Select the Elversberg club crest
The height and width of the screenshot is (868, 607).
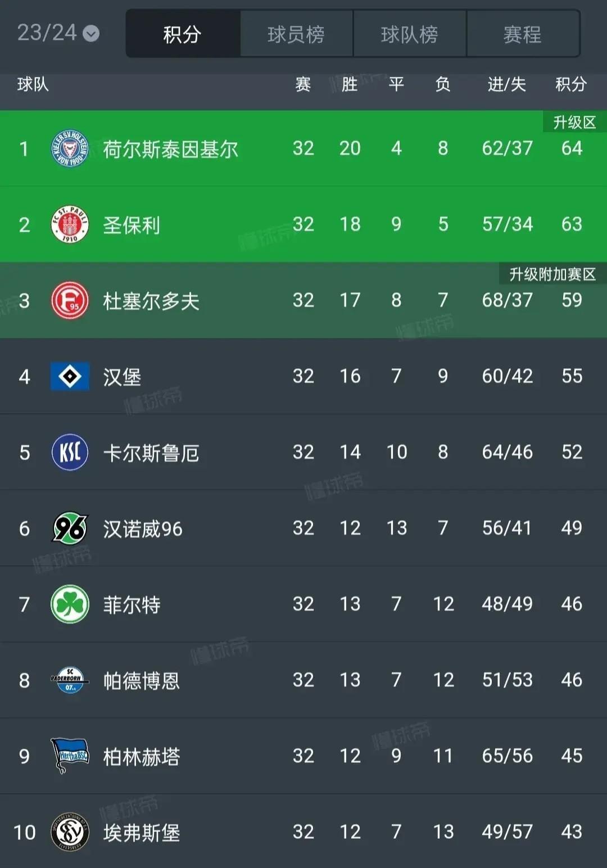[70, 832]
